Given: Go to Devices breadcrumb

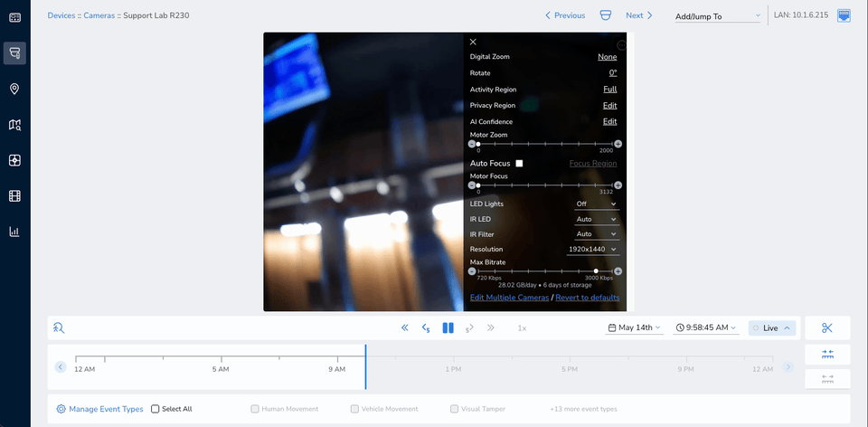Looking at the screenshot, I should tap(61, 15).
